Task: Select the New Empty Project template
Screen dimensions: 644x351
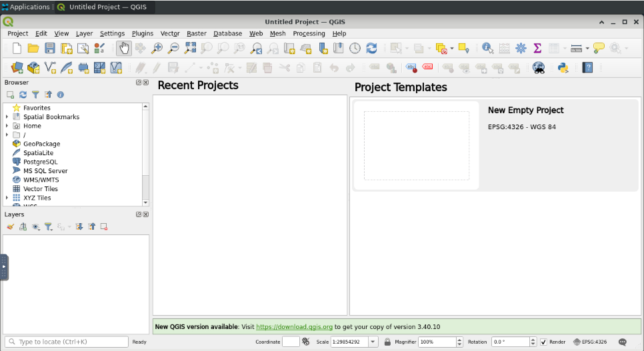Action: click(x=496, y=145)
